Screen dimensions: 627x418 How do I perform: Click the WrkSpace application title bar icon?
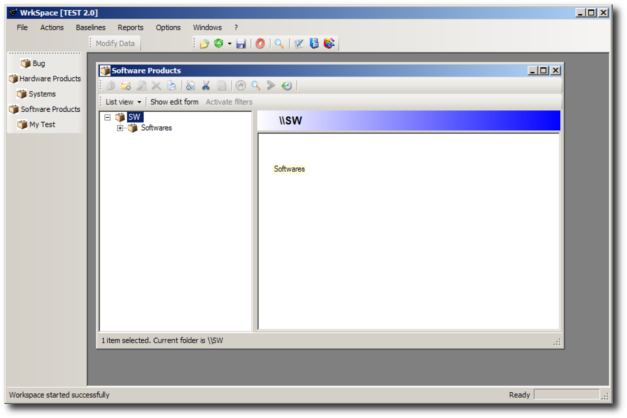(14, 12)
